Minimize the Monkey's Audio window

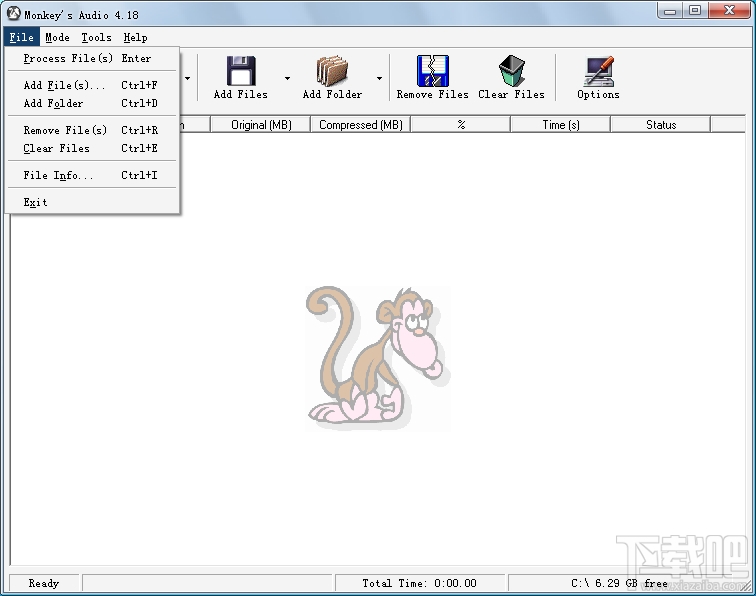(670, 11)
